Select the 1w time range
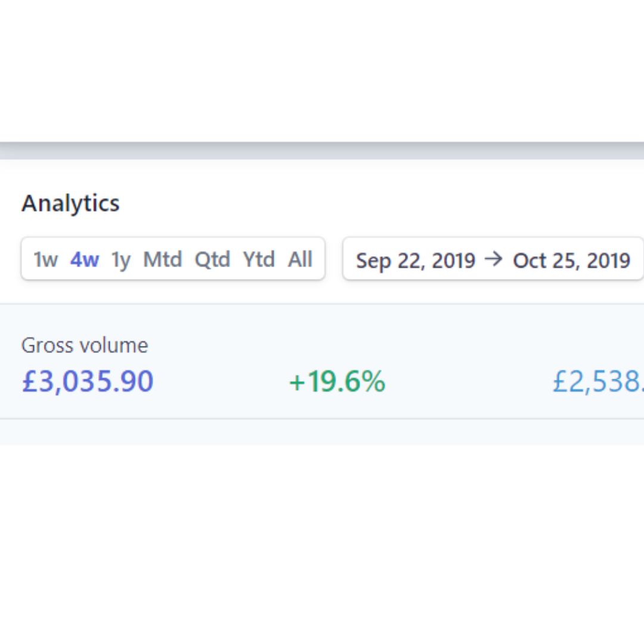 [x=45, y=260]
